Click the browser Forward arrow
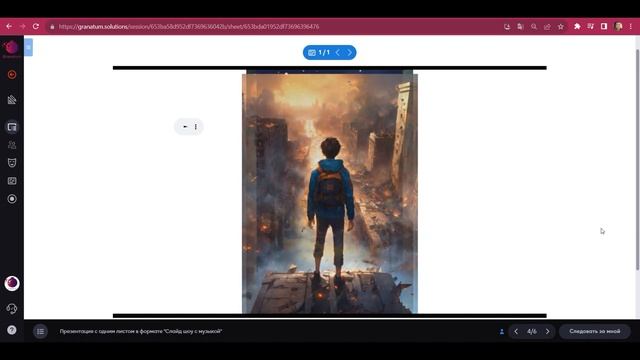Viewport: 640px width, 360px height. pyautogui.click(x=22, y=27)
